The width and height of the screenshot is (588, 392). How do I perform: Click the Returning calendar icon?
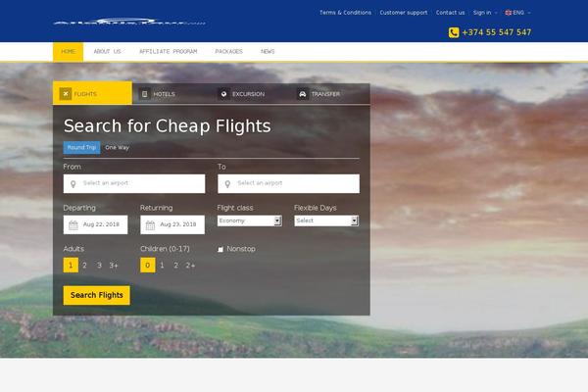[x=150, y=224]
